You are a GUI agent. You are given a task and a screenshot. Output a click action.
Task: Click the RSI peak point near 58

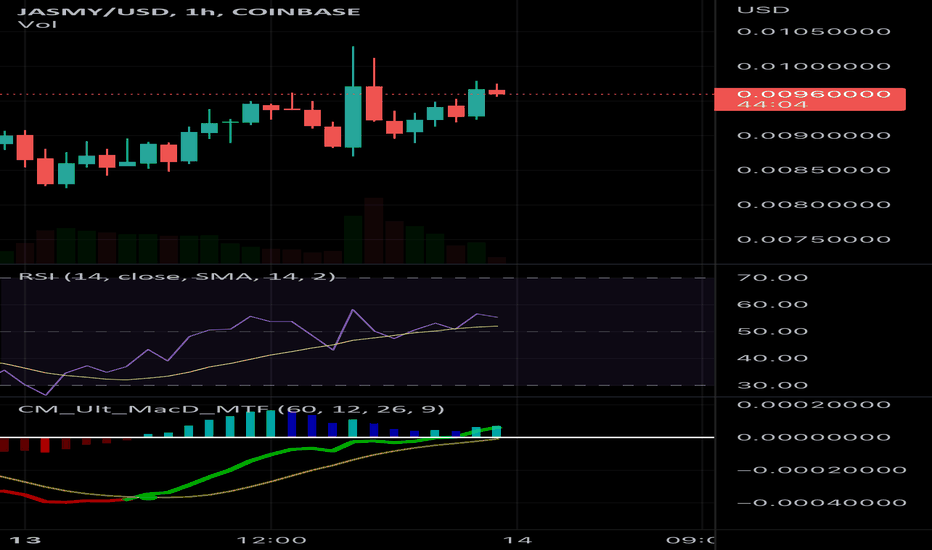click(x=353, y=310)
